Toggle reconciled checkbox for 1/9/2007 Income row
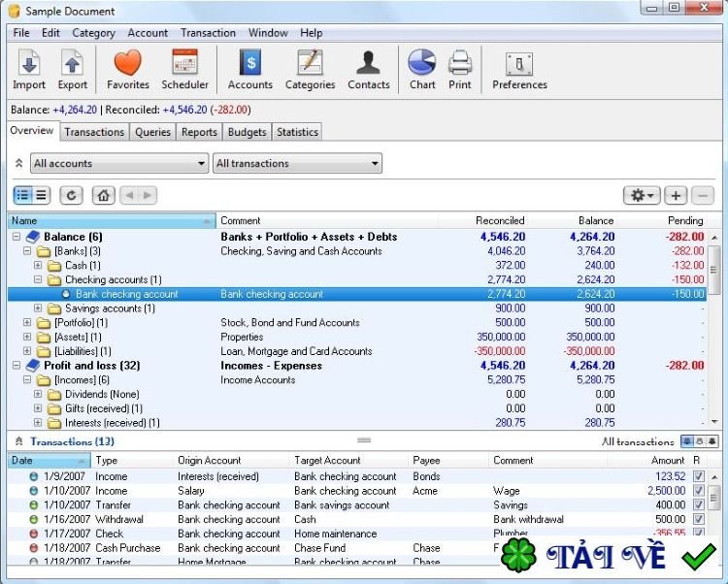 pyautogui.click(x=699, y=477)
